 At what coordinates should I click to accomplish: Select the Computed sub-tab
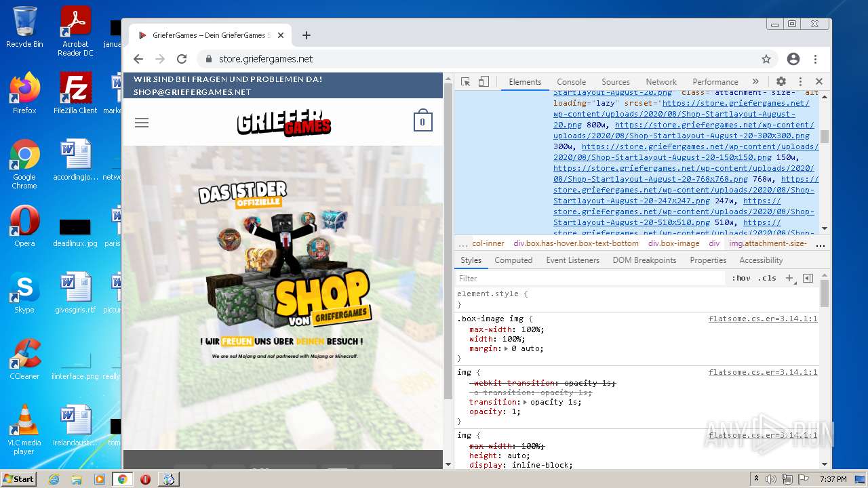click(513, 260)
